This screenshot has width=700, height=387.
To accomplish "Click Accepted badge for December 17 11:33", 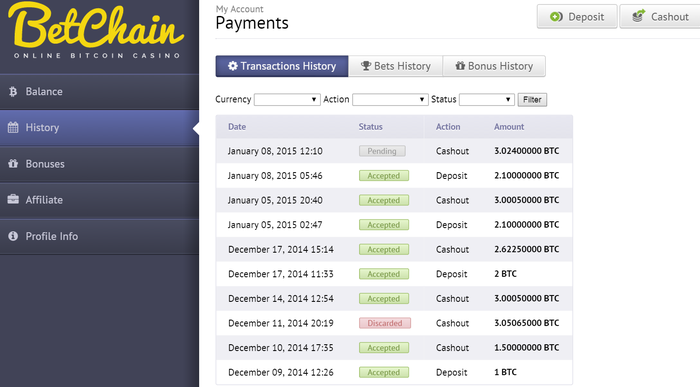I will tap(384, 274).
